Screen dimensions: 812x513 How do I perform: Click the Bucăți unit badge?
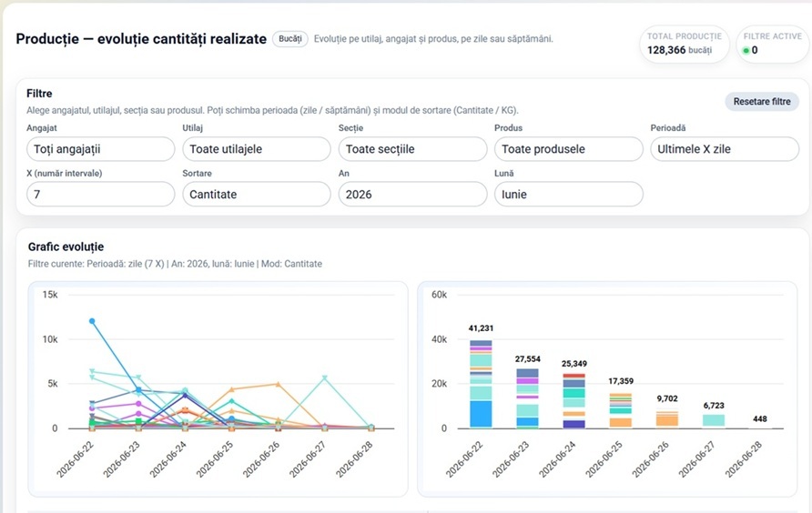(x=290, y=39)
